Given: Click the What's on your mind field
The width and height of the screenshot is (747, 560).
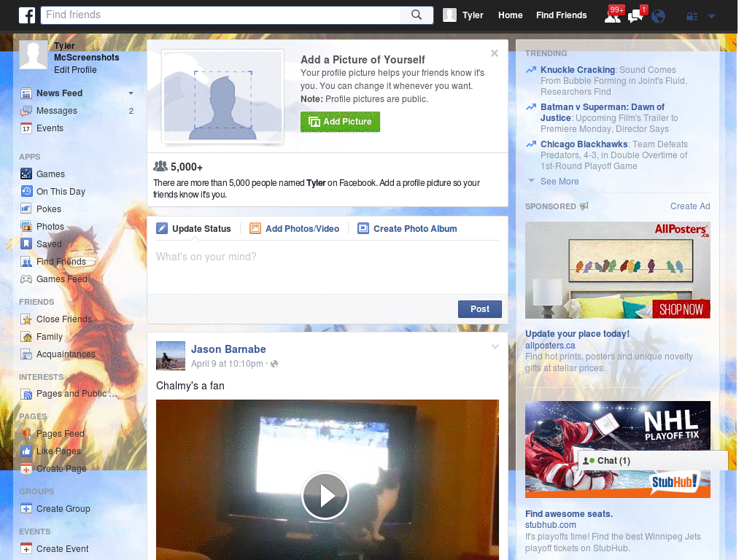Looking at the screenshot, I should coord(327,257).
